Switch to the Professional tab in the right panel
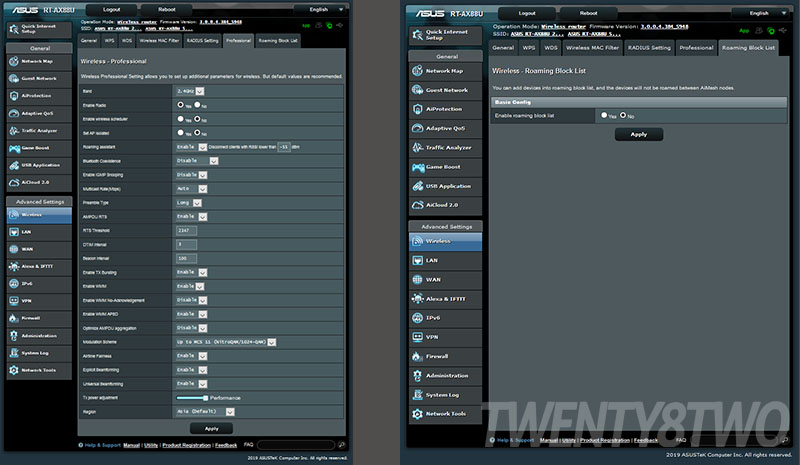Screen dimensions: 800x465 point(696,48)
